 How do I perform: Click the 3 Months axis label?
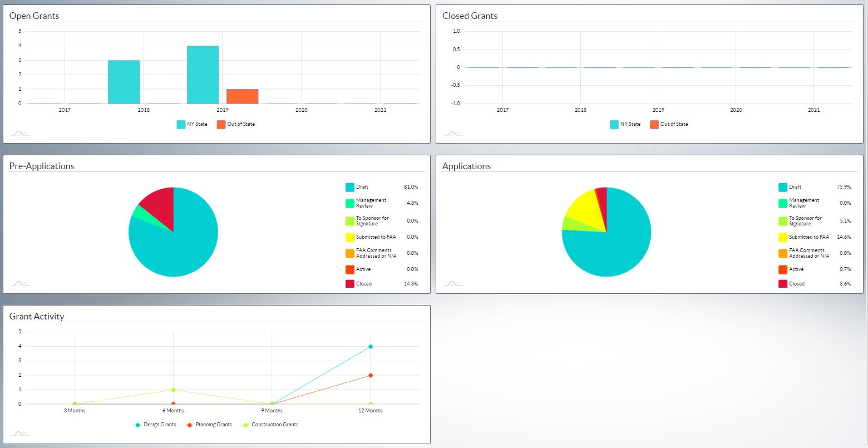tap(75, 411)
